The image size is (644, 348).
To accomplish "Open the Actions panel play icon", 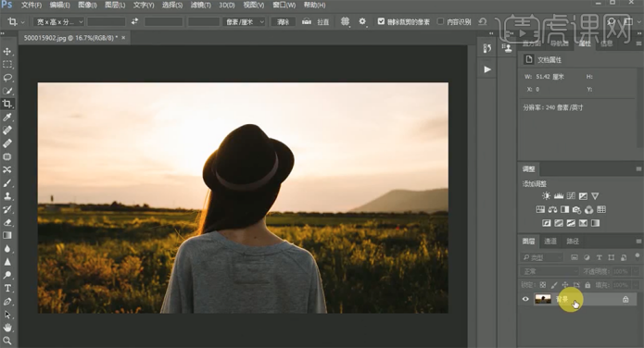I will (x=487, y=69).
